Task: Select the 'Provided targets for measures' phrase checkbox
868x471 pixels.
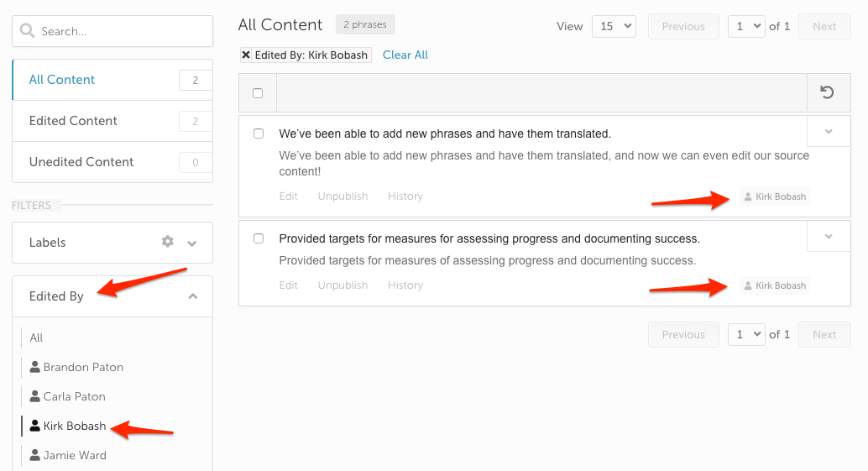Action: tap(259, 238)
